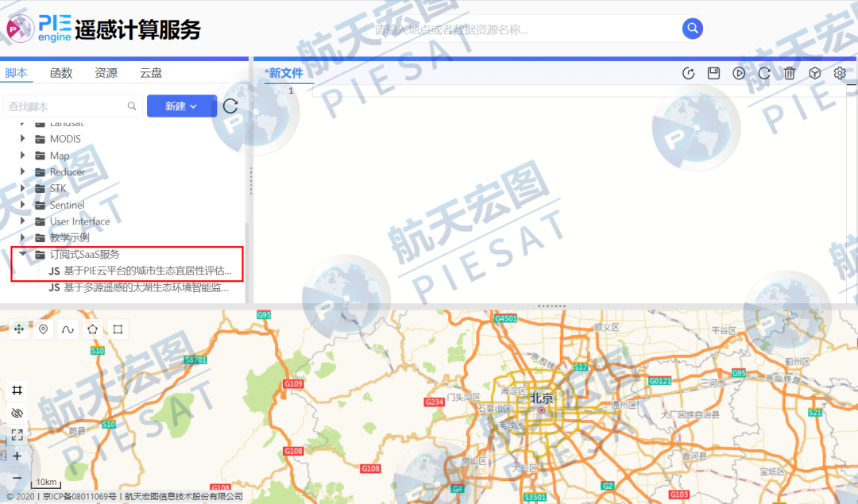Select the polyline drawing tool

[68, 329]
